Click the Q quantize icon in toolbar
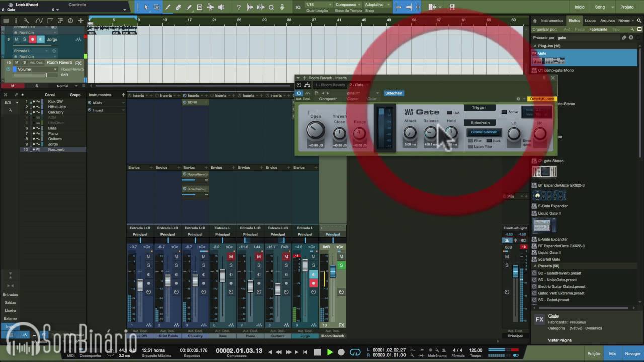 pos(271,7)
